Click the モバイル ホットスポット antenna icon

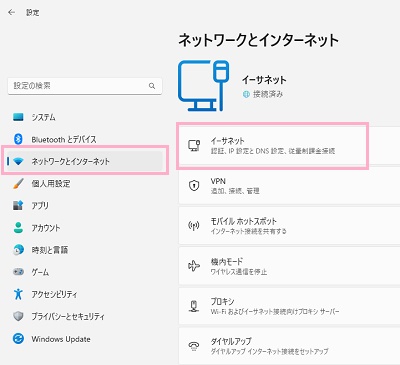[x=194, y=226]
